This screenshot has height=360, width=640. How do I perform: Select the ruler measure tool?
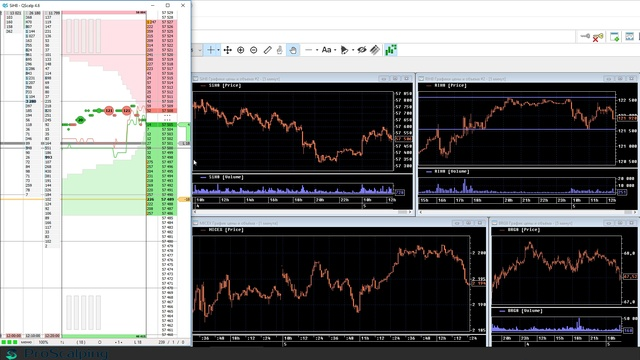267,50
